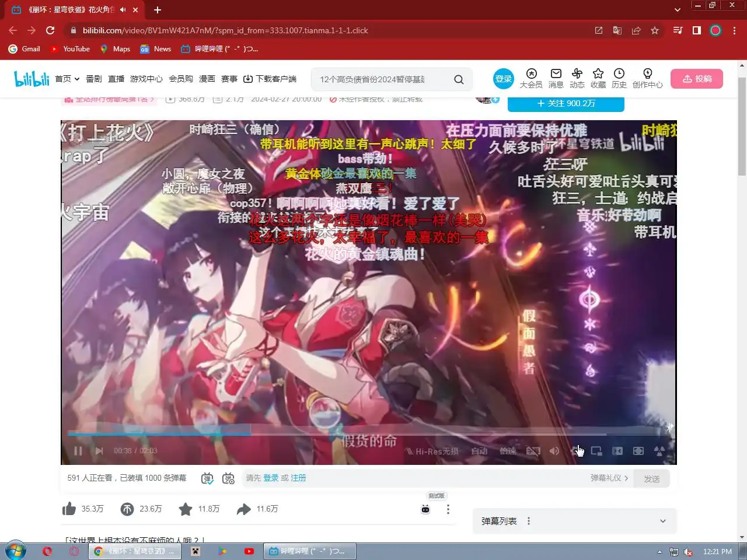Image resolution: width=747 pixels, height=560 pixels.
Task: Follow the uploader with 关注 900.2万
Action: click(566, 103)
